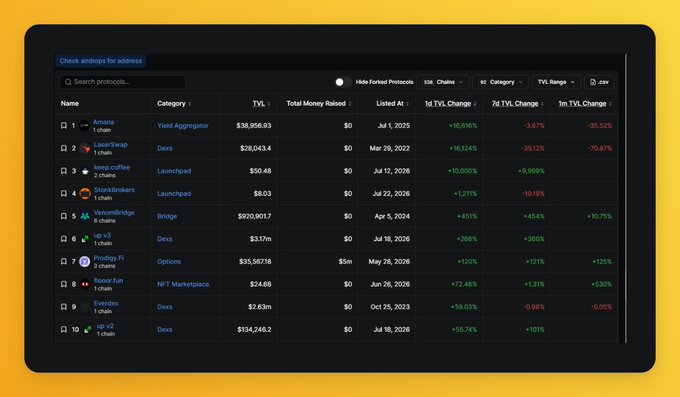Select the Oct 25, 2023 date cell
680x397 pixels.
[390, 307]
